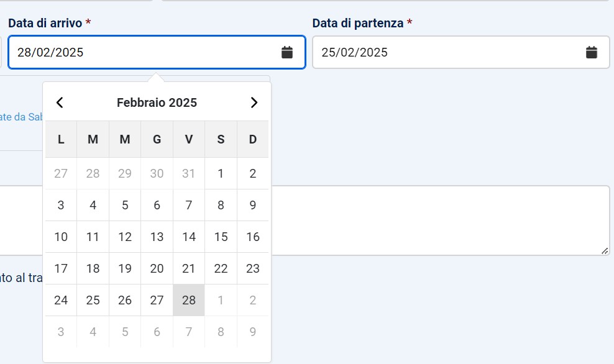
Task: Pick February 10 in the calendar
Action: pyautogui.click(x=61, y=237)
